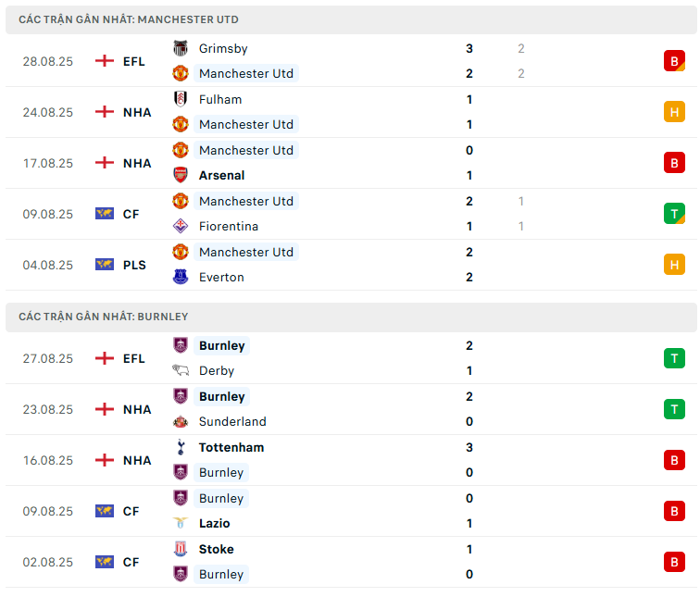This screenshot has height=597, width=700.
Task: Select the England flag in the 17.08.25 match
Action: coord(105,163)
